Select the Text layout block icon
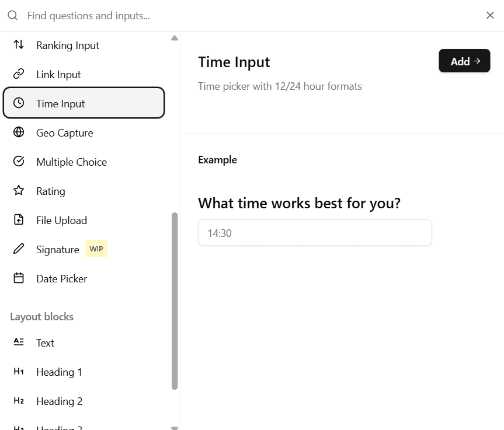Image resolution: width=504 pixels, height=430 pixels. (x=18, y=342)
